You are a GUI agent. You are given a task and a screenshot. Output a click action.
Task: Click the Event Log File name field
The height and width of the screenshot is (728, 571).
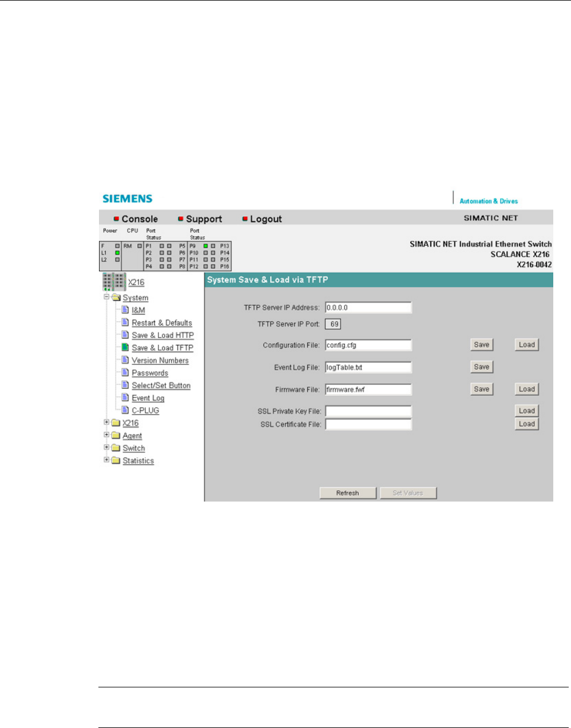click(368, 367)
